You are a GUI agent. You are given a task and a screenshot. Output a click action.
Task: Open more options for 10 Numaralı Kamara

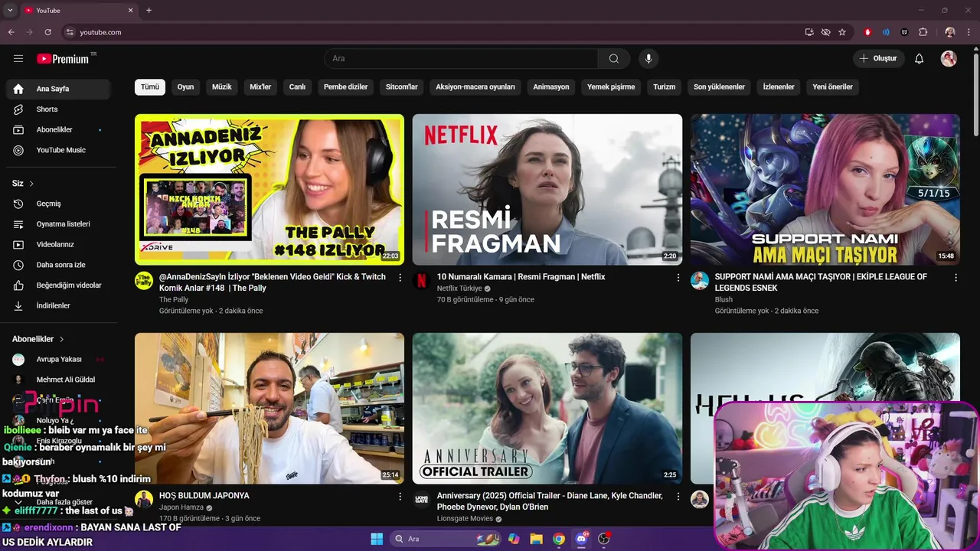click(678, 278)
